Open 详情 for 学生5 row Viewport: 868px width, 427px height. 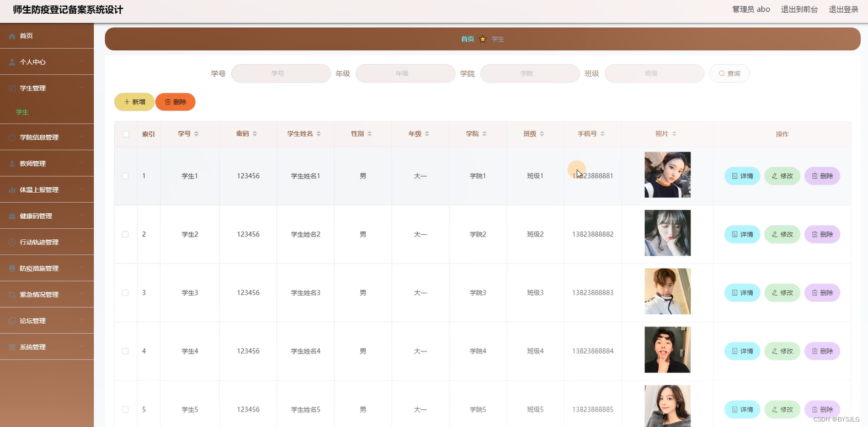[x=742, y=409]
